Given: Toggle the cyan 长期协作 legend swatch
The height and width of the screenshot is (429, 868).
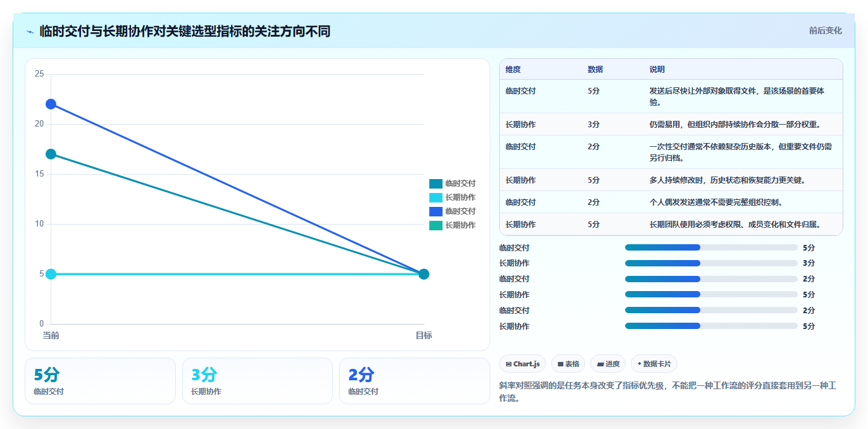Looking at the screenshot, I should tap(435, 197).
